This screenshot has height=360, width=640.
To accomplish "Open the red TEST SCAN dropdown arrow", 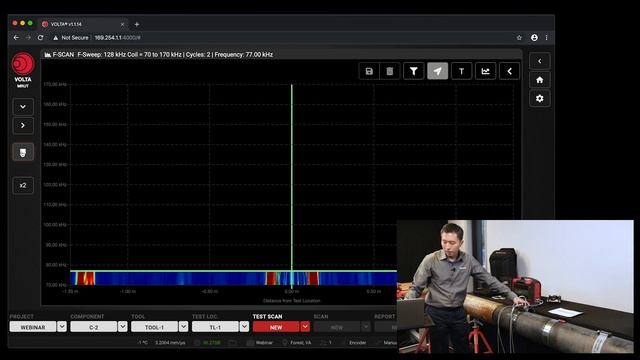I will [305, 327].
